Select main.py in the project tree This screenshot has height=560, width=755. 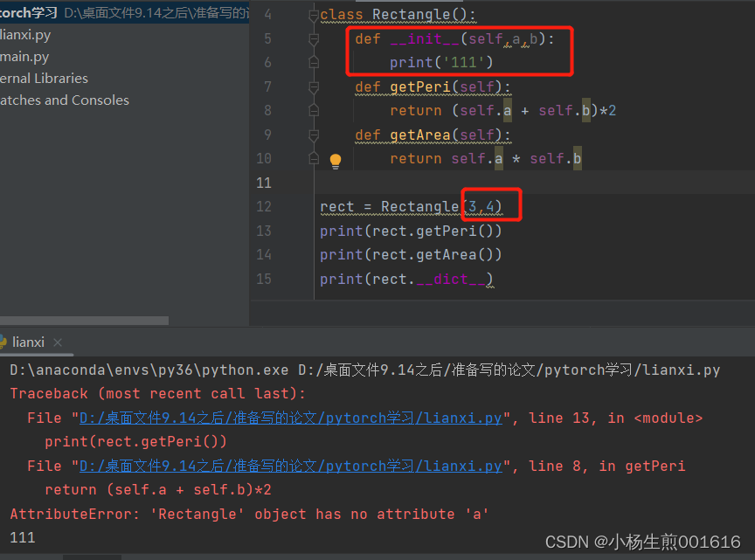pos(24,56)
